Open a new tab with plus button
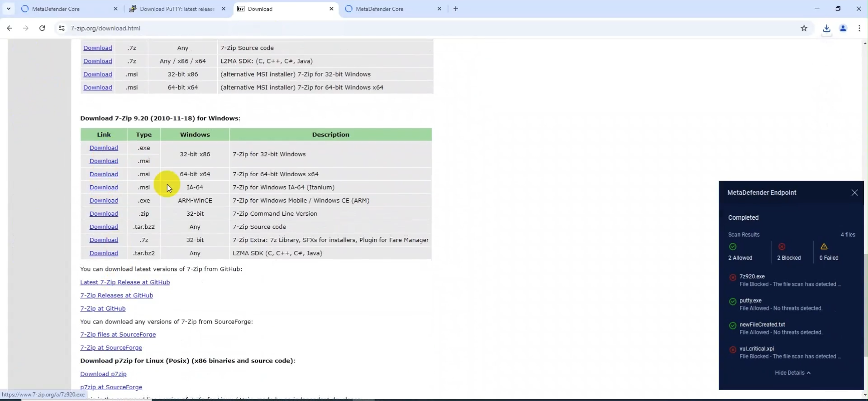868x401 pixels. coord(456,9)
